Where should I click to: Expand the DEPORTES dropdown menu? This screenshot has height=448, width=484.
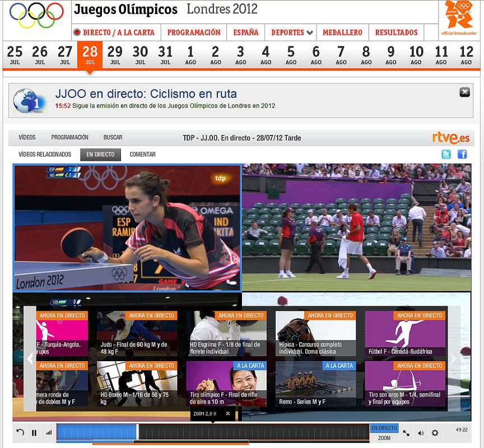(291, 32)
